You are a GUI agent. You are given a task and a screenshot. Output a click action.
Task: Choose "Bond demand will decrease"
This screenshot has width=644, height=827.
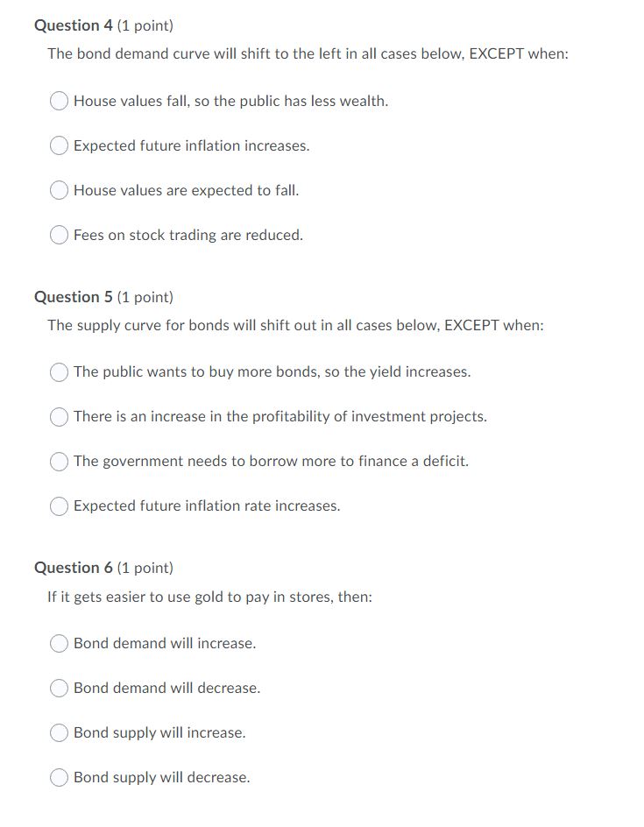(59, 688)
